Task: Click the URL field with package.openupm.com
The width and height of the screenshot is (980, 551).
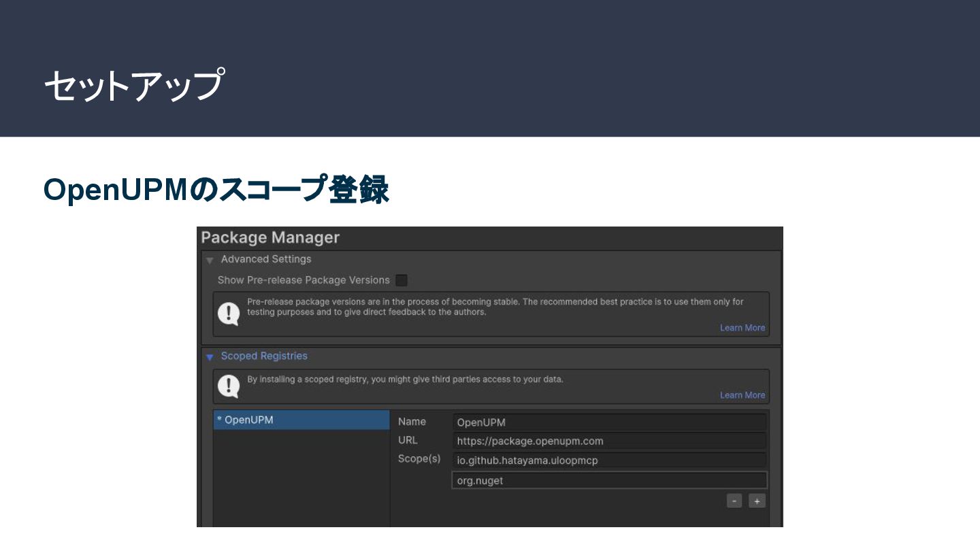Action: tap(609, 441)
